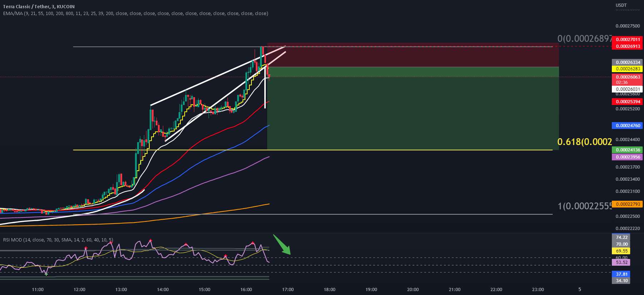
Task: Click the 0.00023400 price axis tick
Action: pyautogui.click(x=628, y=179)
